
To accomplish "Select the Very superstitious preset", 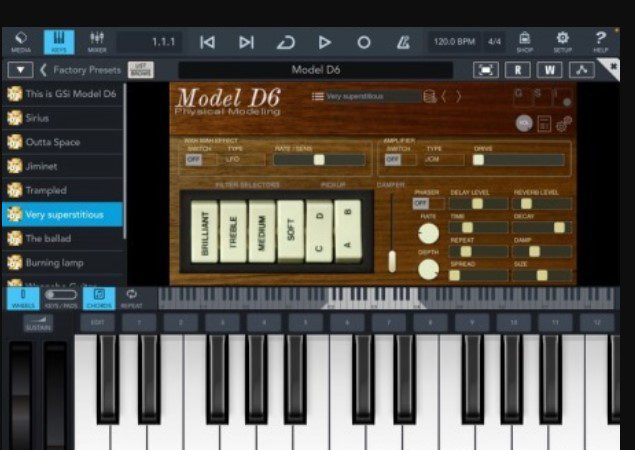I will (63, 214).
